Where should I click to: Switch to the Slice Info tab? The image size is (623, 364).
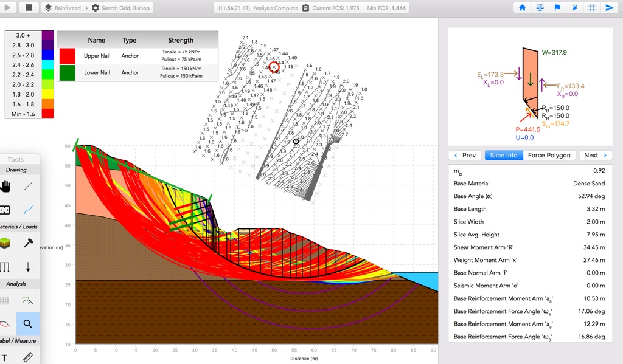point(503,155)
